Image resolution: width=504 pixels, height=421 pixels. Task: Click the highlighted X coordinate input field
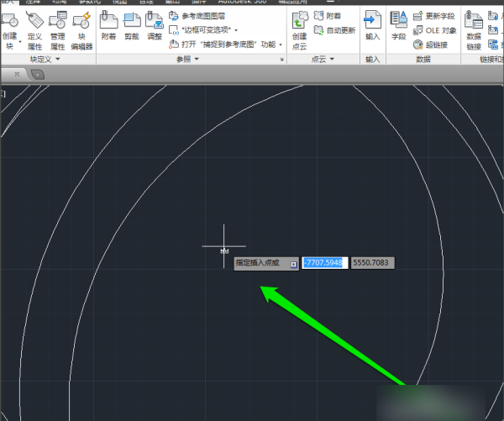point(324,263)
